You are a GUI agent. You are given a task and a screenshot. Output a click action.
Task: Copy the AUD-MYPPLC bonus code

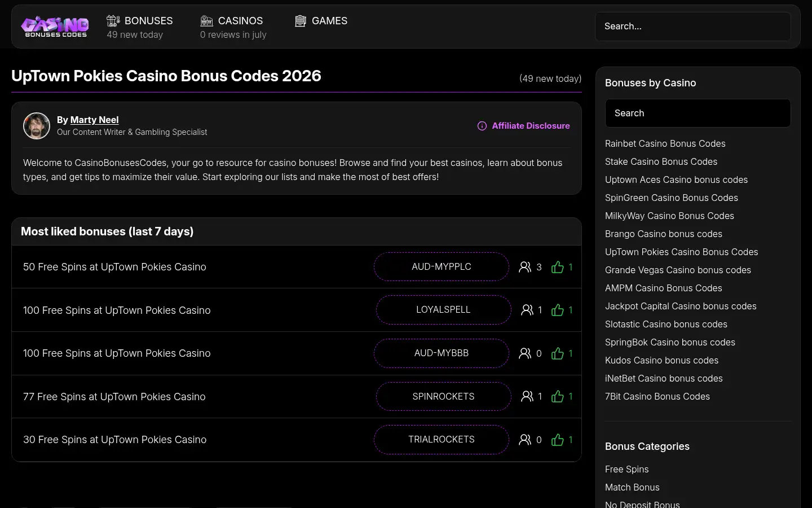[x=442, y=266]
